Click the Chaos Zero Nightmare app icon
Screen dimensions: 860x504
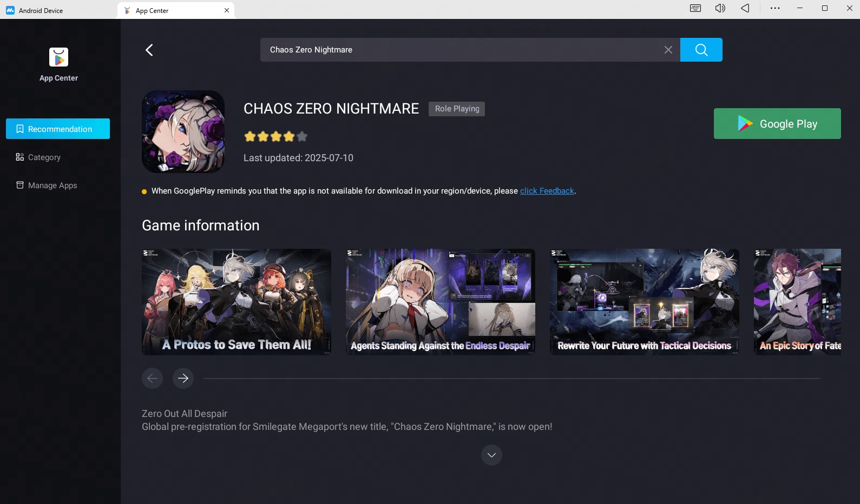183,131
